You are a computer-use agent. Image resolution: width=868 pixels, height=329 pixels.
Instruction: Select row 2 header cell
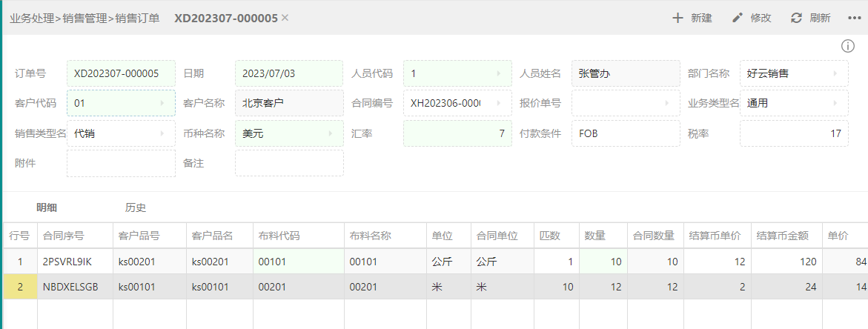pyautogui.click(x=21, y=287)
